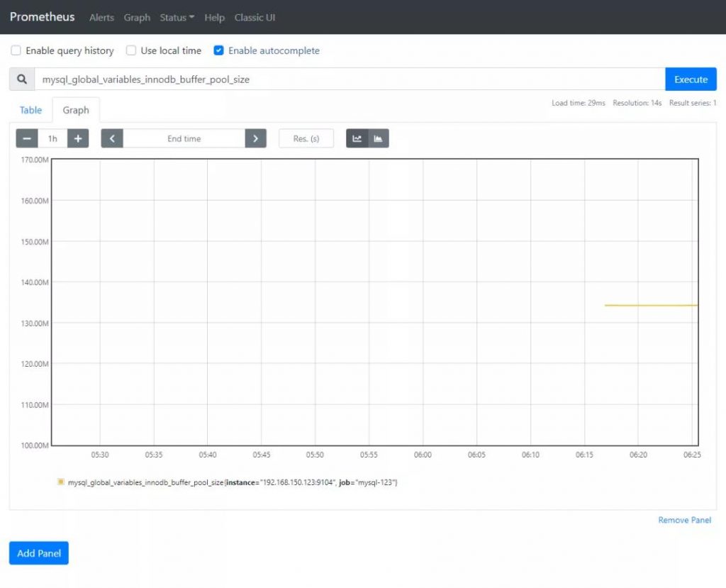
Task: Run the query with the Execute button
Action: click(691, 79)
